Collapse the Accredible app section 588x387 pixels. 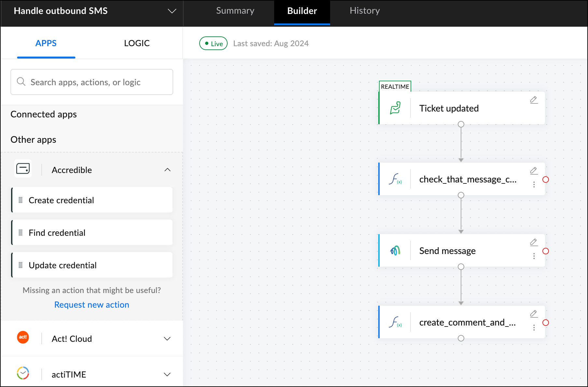[x=167, y=170]
